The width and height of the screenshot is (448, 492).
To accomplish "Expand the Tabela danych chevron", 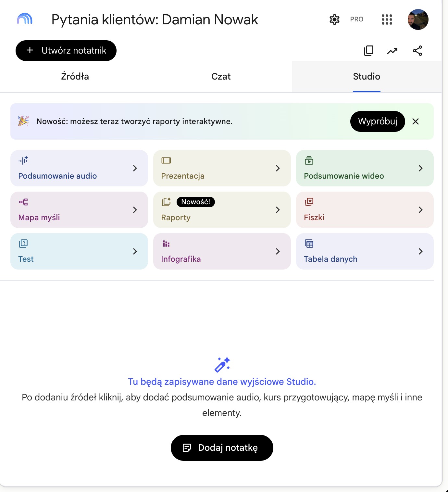I will point(420,251).
